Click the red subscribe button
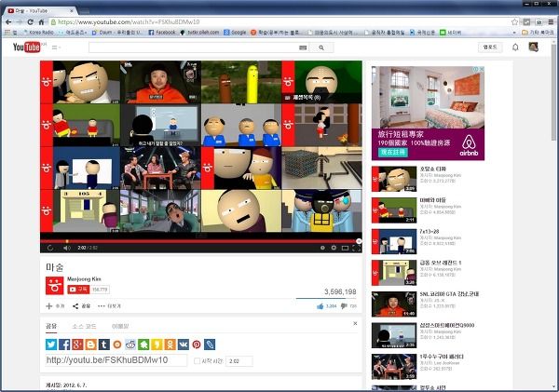The image size is (559, 392). coord(78,290)
